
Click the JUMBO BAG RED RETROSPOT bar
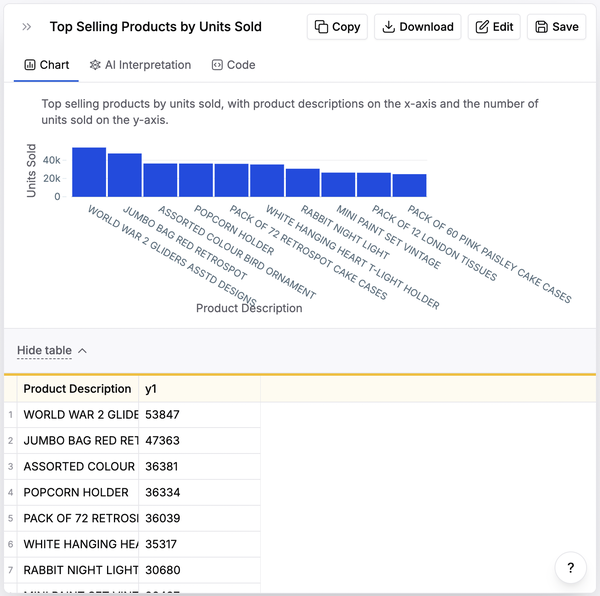click(x=125, y=176)
